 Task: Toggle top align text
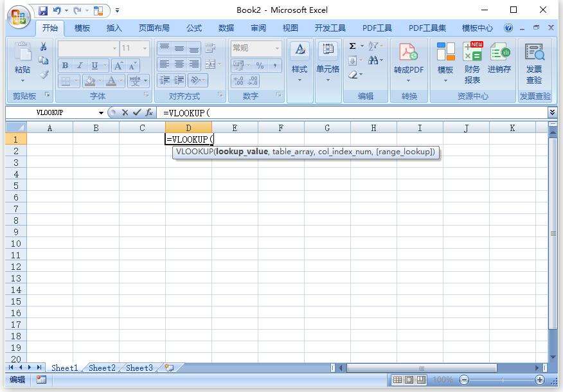165,48
